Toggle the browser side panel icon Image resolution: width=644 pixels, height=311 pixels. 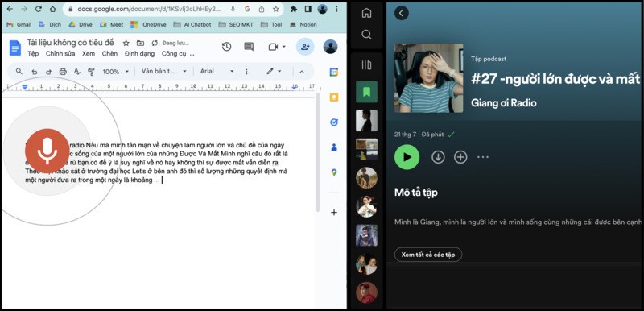click(308, 9)
